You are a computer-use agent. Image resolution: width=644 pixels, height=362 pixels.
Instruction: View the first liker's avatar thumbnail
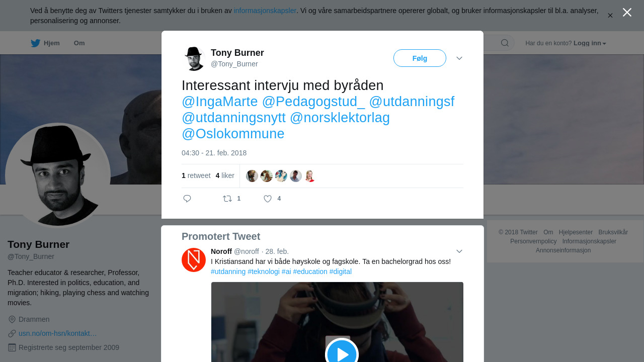[252, 176]
